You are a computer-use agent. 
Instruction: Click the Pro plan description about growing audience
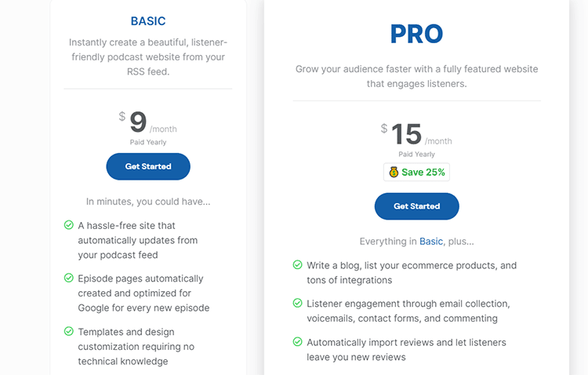click(x=416, y=76)
